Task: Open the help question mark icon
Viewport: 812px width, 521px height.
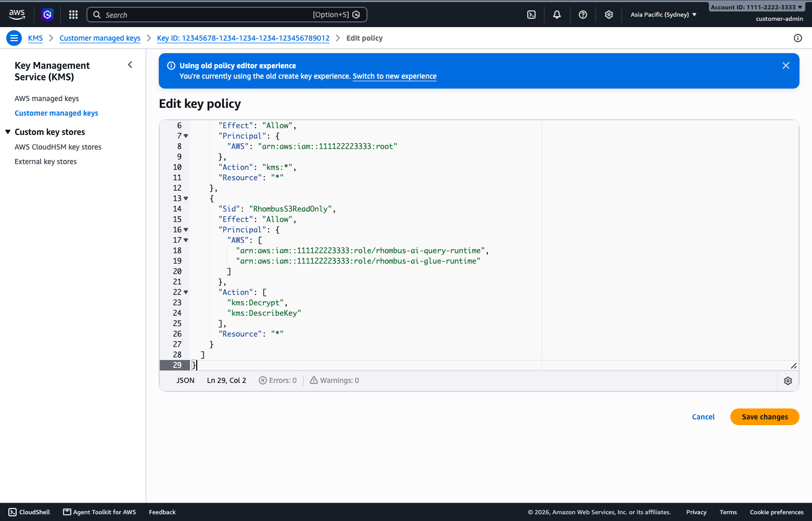Action: (x=583, y=15)
